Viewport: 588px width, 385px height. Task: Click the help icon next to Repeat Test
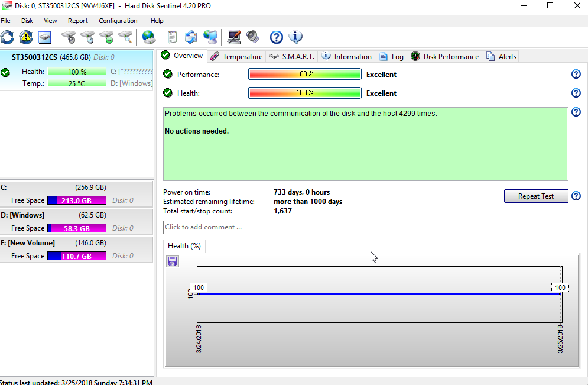[x=576, y=196]
